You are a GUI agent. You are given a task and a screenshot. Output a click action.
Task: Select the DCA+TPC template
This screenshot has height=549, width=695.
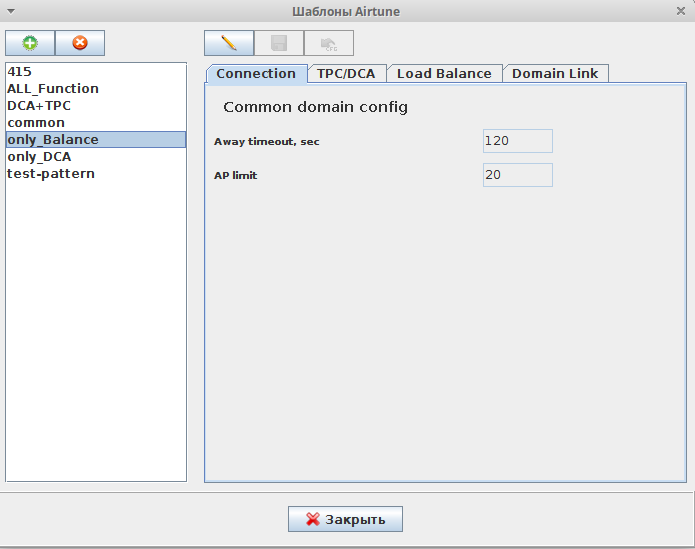[x=96, y=105]
